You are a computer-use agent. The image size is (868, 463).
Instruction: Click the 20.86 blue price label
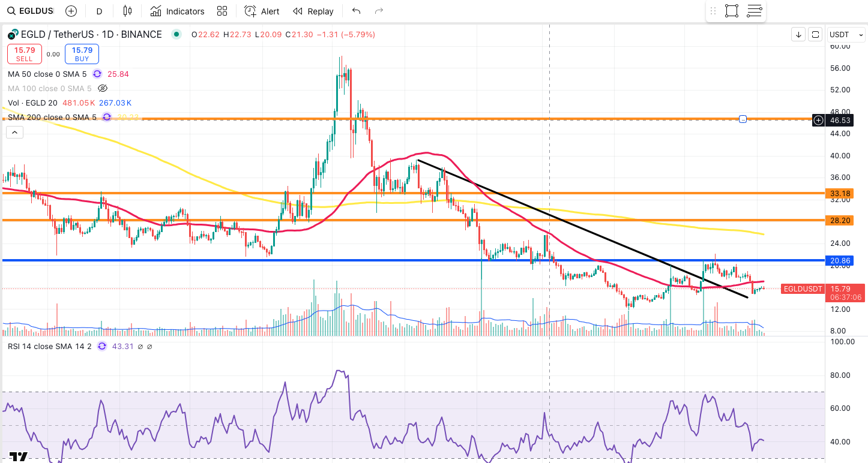pyautogui.click(x=840, y=261)
